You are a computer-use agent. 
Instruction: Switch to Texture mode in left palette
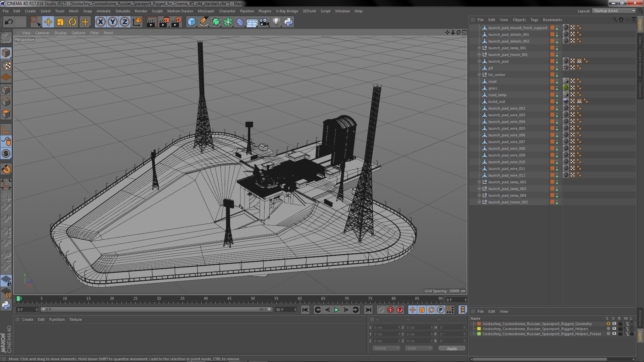coord(6,65)
